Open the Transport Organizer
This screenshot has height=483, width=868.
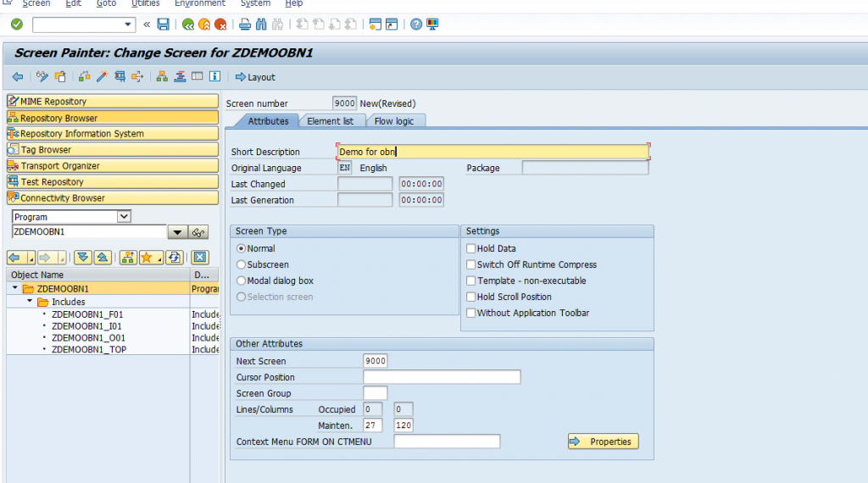[x=113, y=165]
